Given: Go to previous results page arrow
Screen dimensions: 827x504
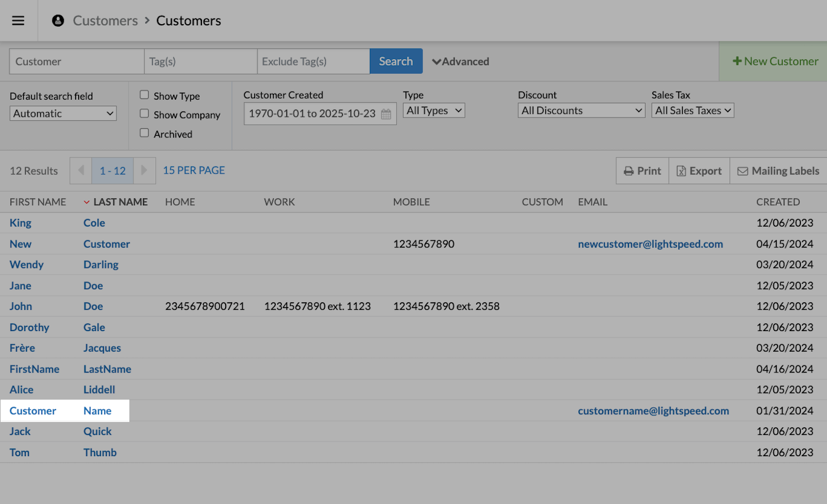Looking at the screenshot, I should [x=81, y=171].
